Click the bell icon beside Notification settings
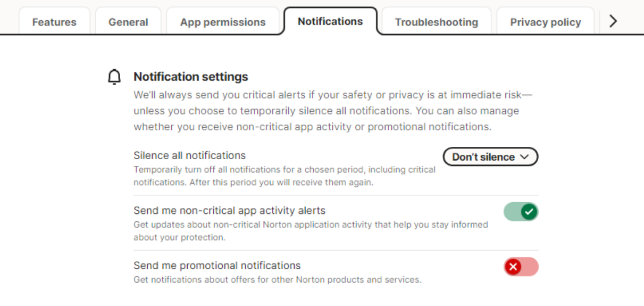The width and height of the screenshot is (644, 306). click(114, 77)
